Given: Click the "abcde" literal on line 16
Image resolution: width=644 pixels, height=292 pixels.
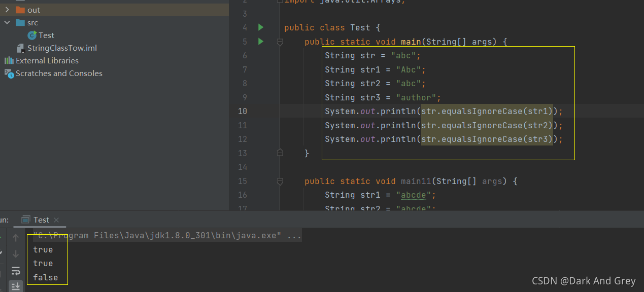Looking at the screenshot, I should click(x=414, y=195).
